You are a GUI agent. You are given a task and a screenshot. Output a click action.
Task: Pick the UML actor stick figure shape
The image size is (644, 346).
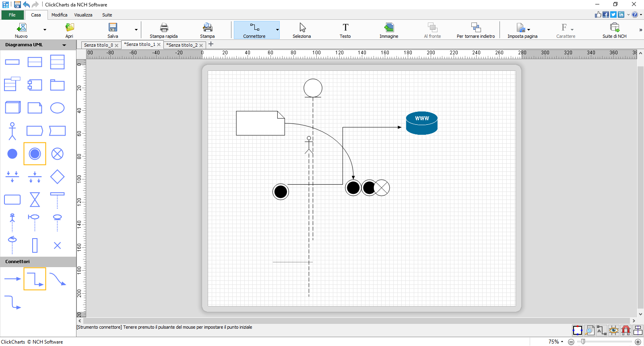tap(12, 131)
